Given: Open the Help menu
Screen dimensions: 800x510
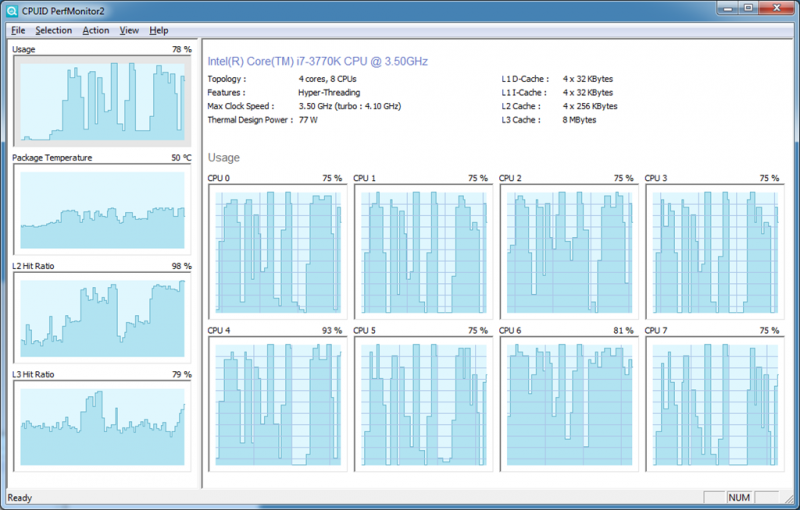Looking at the screenshot, I should [x=159, y=30].
